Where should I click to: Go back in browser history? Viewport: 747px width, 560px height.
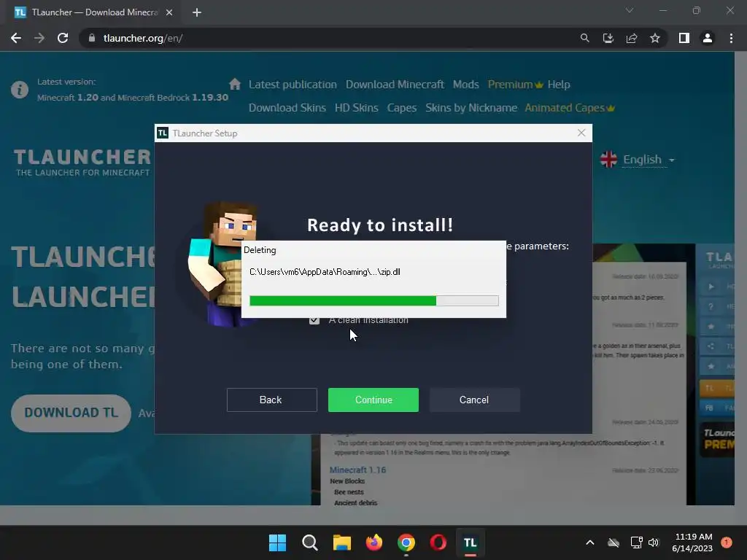pos(16,38)
